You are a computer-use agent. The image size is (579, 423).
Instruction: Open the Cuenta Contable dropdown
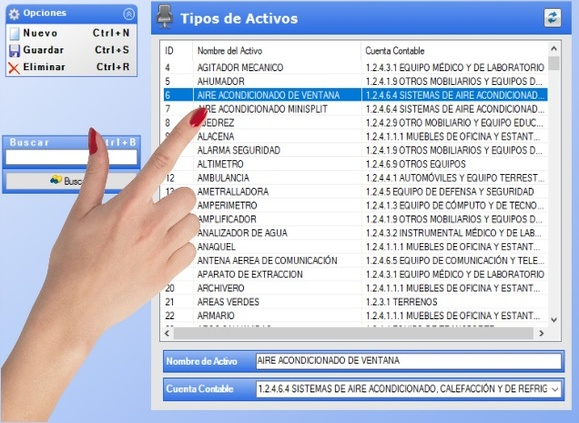point(555,389)
